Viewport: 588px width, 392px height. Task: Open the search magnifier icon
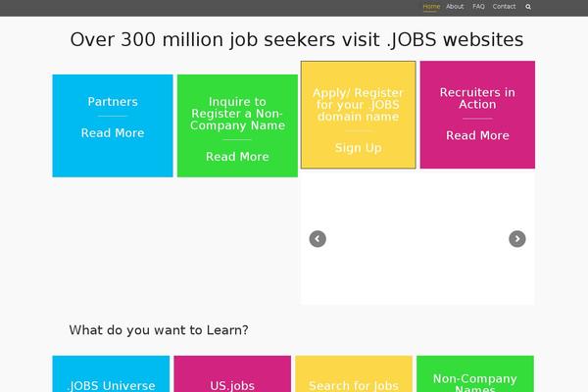click(x=528, y=7)
